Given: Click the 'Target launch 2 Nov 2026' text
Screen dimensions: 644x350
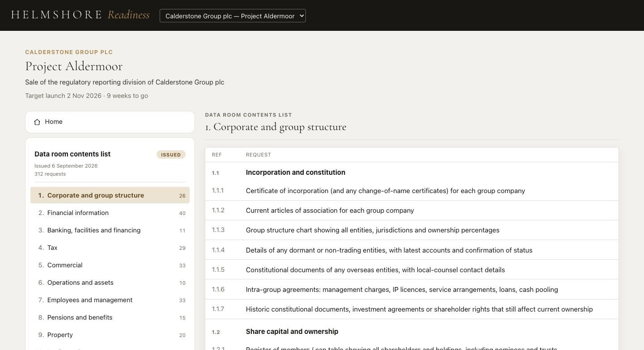Looking at the screenshot, I should (x=63, y=96).
